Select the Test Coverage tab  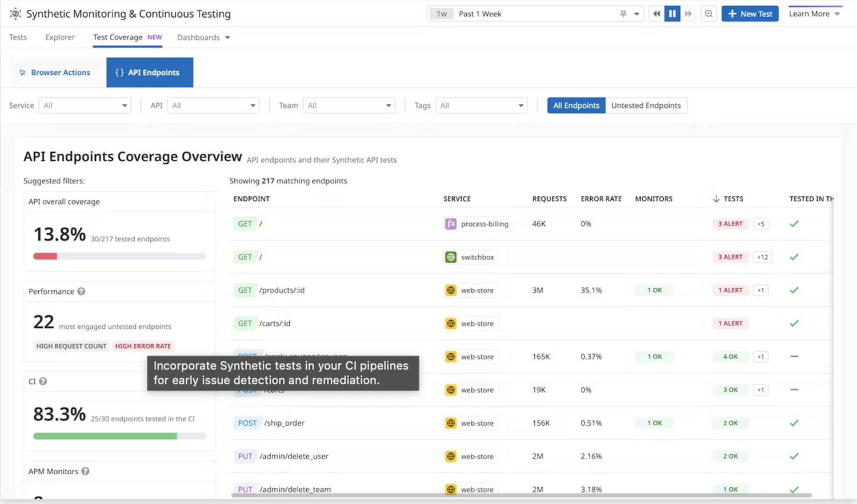click(127, 37)
